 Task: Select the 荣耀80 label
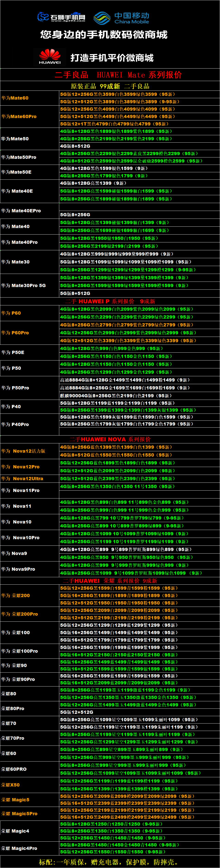[9, 694]
